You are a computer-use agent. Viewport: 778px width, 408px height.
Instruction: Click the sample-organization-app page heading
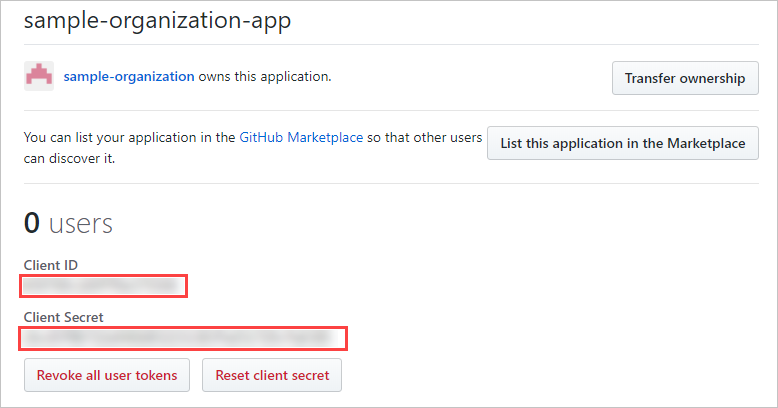coord(157,21)
